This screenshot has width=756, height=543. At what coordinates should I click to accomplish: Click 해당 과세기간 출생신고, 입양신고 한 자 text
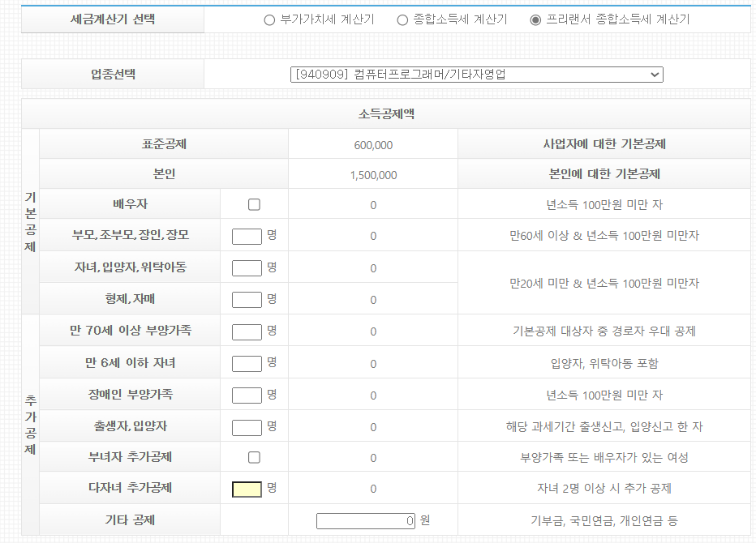tap(604, 426)
